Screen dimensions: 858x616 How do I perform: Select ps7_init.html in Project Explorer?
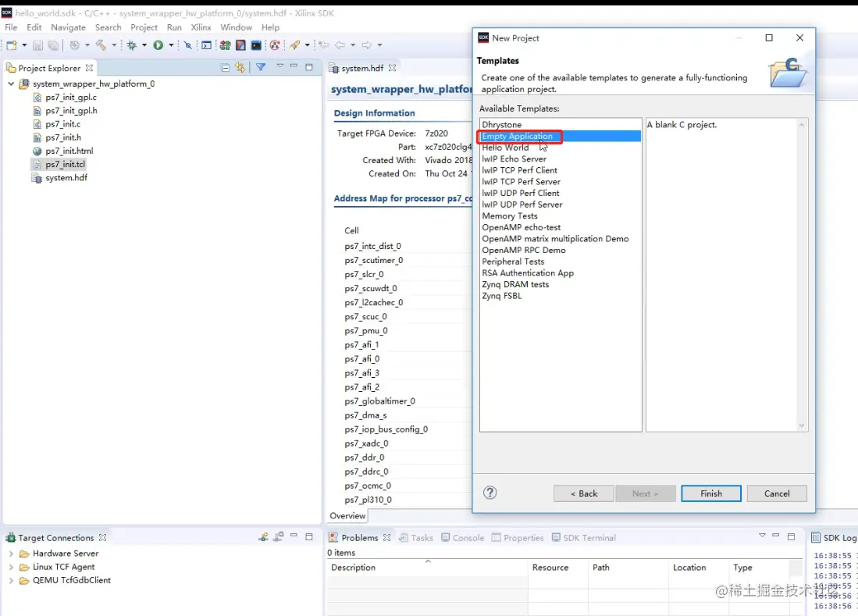point(69,151)
